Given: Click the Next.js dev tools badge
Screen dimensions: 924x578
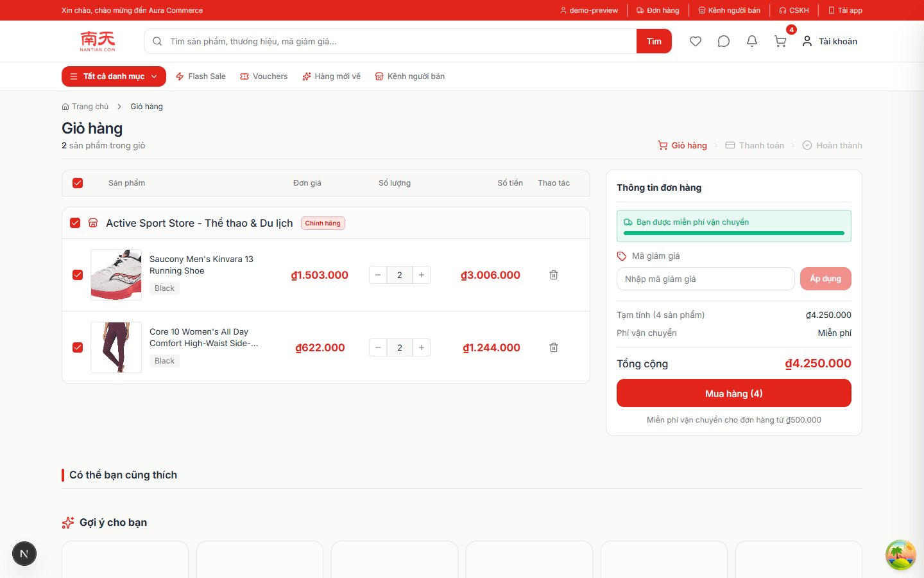Looking at the screenshot, I should [24, 554].
